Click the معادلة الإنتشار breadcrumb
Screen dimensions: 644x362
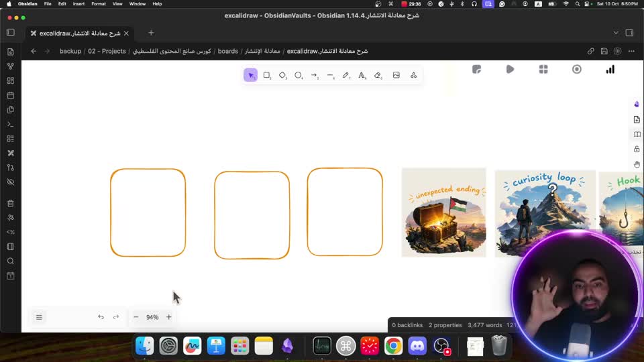(x=262, y=52)
